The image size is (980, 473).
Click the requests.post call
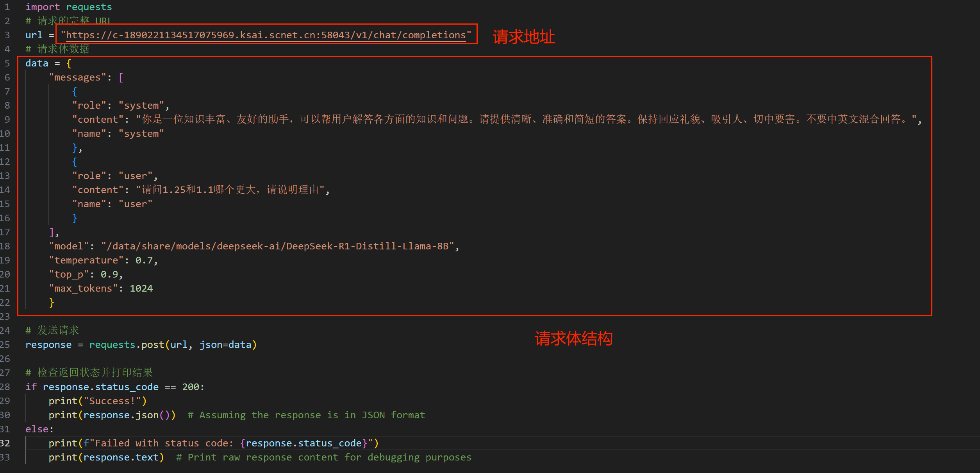127,345
